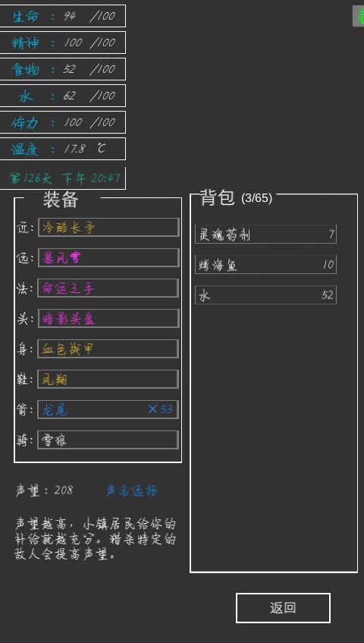Select the 龙尾 arrow slot

[x=108, y=409]
